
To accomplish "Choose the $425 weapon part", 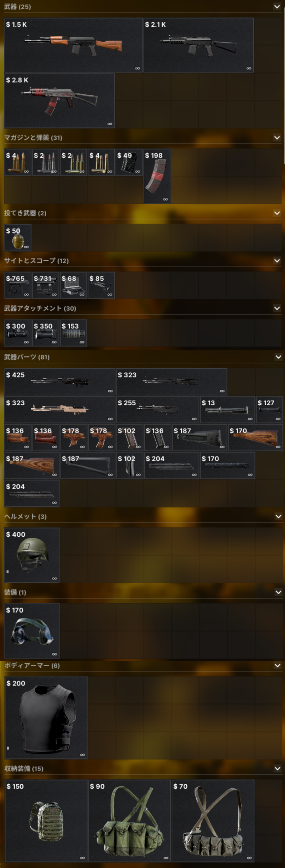I will point(59,382).
